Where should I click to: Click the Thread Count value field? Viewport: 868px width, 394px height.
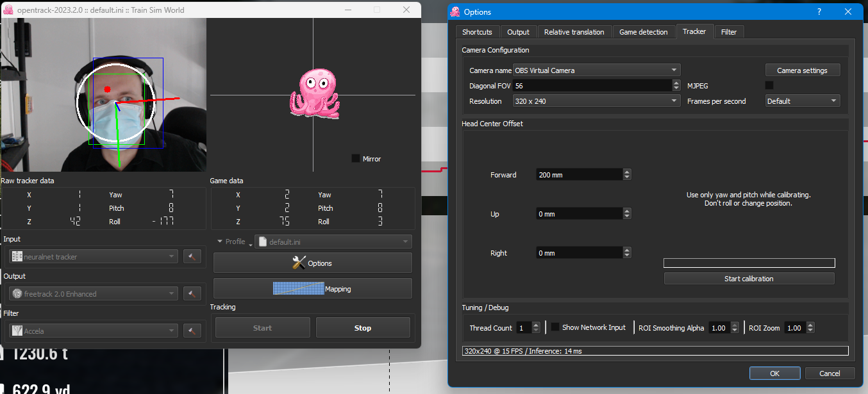pos(524,327)
